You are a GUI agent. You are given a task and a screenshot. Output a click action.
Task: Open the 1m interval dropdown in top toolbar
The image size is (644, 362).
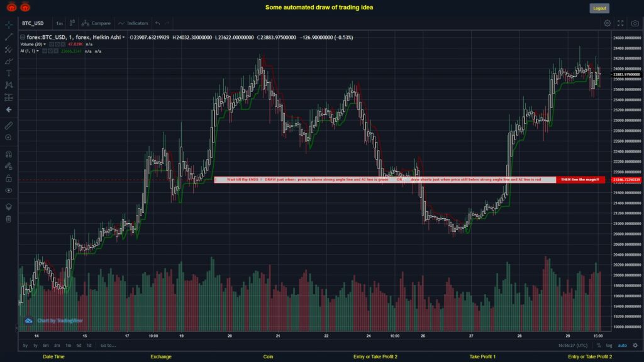(60, 23)
